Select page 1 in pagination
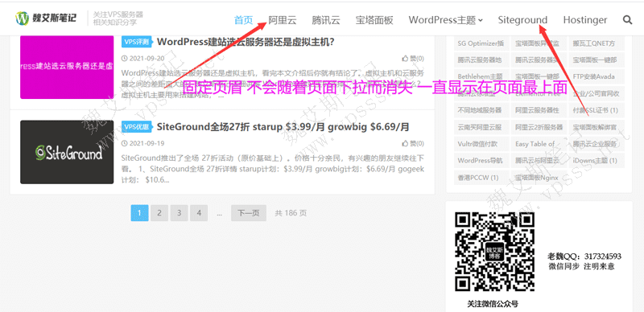Screen dimensions: 644x312 coord(139,213)
